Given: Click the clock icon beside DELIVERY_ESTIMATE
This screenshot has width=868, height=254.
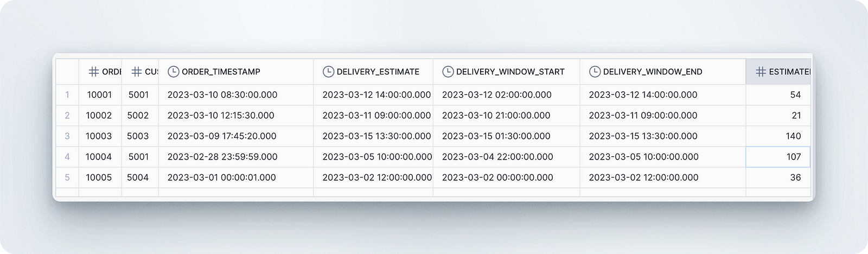Looking at the screenshot, I should [x=328, y=72].
